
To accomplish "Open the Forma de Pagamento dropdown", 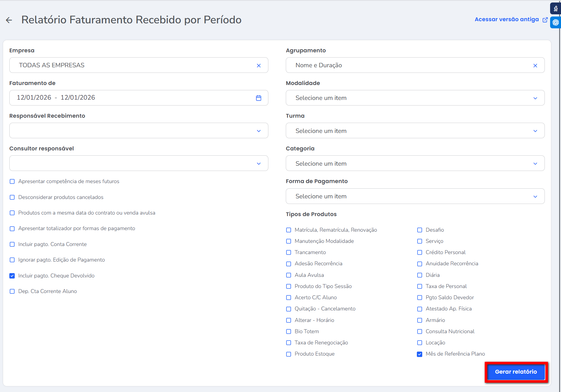I will 535,196.
